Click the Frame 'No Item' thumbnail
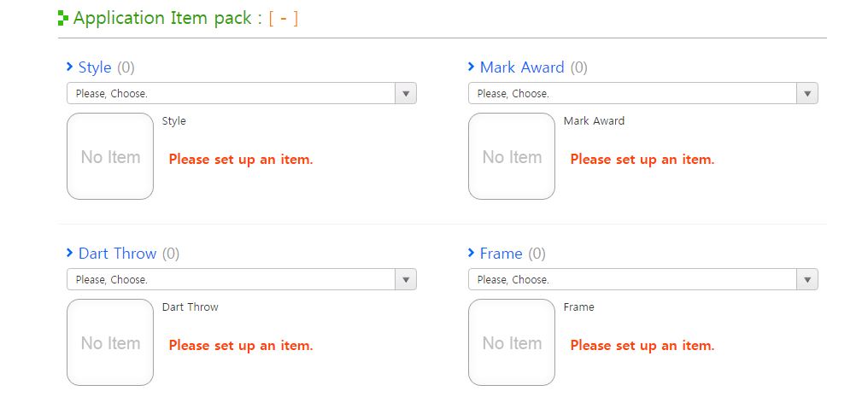Screen dimensions: 868x397 click(512, 342)
